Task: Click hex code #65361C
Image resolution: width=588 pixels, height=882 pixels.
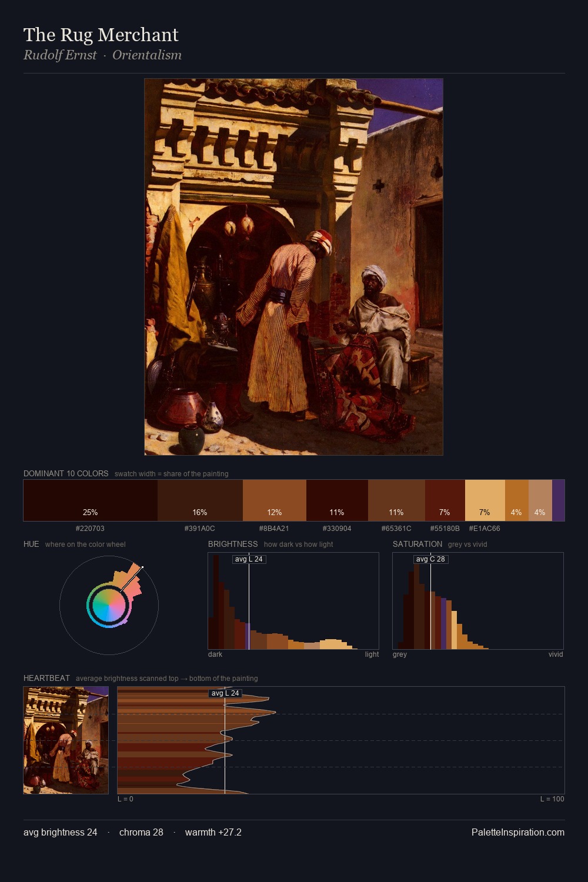Action: (x=396, y=529)
